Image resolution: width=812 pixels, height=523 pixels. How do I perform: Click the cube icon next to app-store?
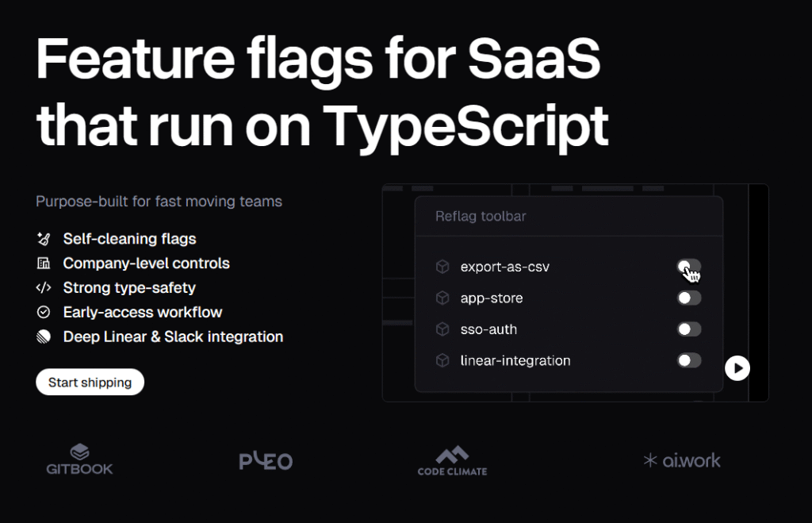[442, 298]
